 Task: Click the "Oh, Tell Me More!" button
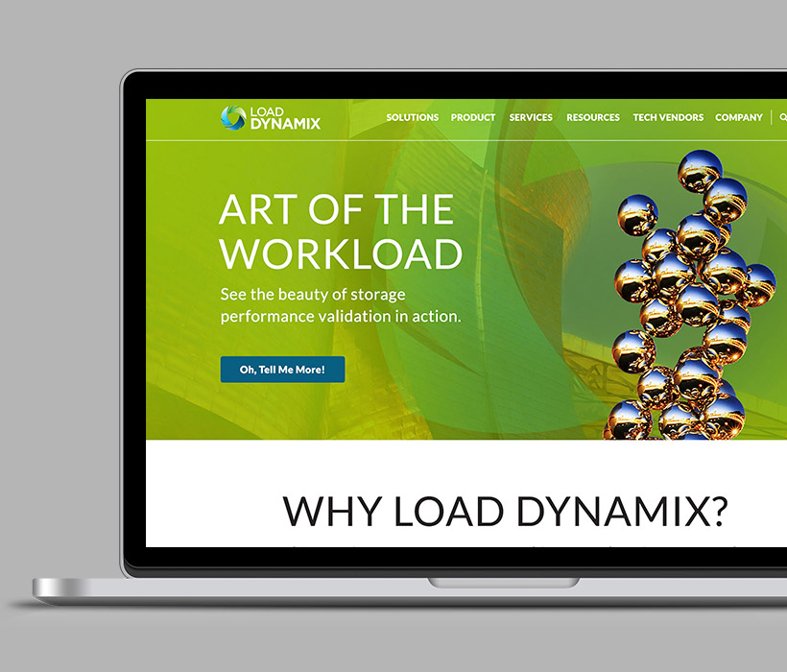[x=282, y=370]
